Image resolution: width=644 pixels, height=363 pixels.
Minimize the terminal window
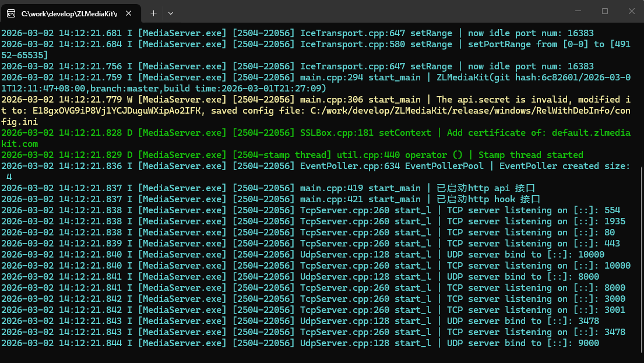[x=578, y=11]
